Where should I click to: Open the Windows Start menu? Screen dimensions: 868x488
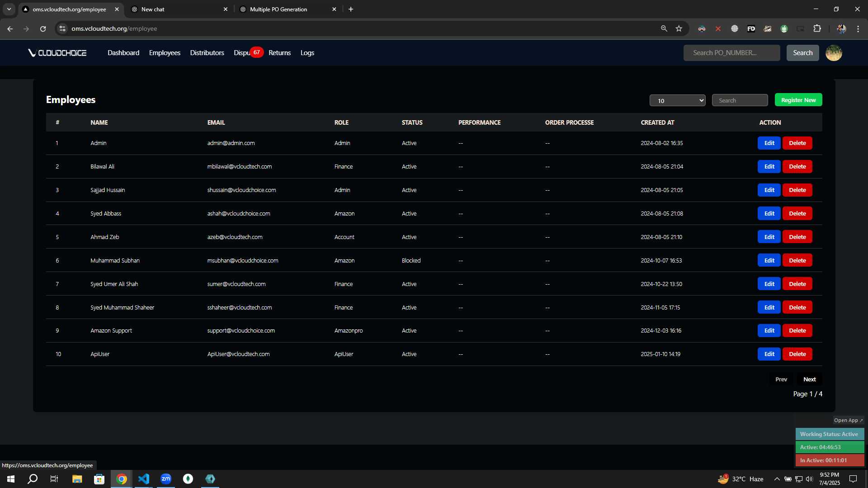[x=11, y=479]
